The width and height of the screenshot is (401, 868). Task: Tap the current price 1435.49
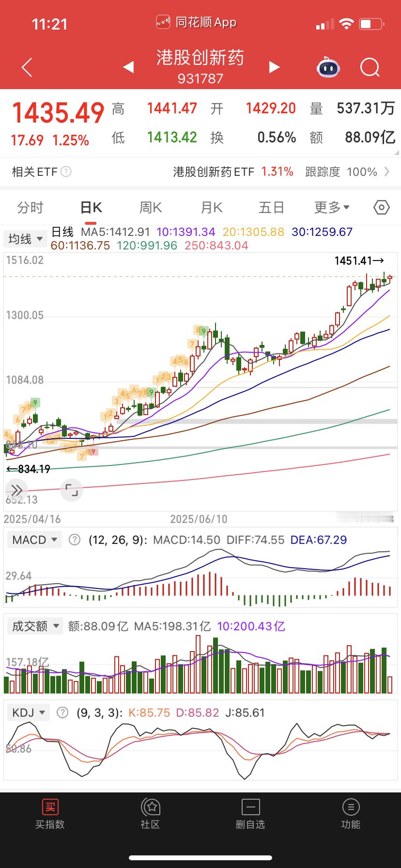point(58,112)
